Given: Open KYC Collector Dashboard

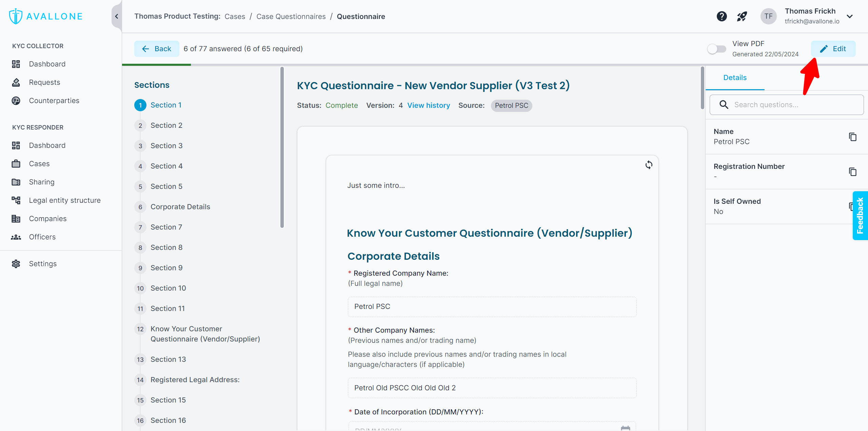Looking at the screenshot, I should [47, 64].
